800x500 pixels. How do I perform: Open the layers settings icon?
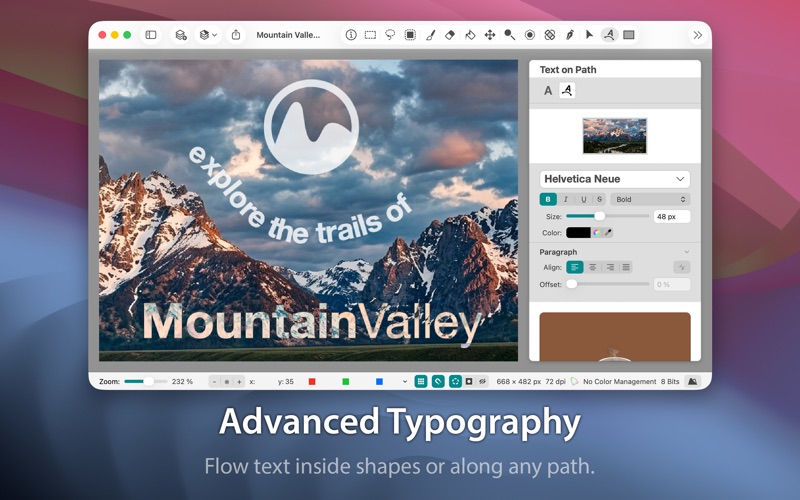pyautogui.click(x=181, y=35)
